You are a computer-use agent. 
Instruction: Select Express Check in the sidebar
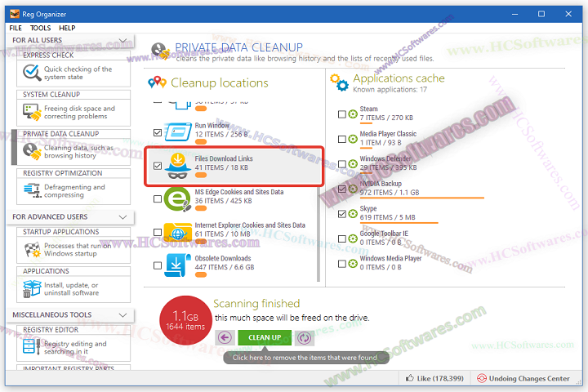(x=73, y=69)
